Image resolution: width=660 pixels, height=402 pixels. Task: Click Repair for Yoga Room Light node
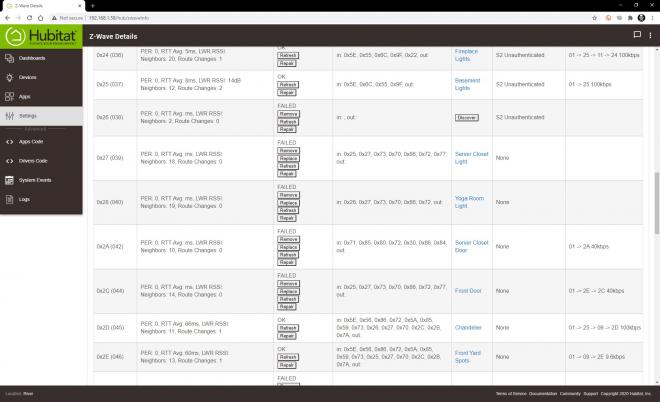click(x=287, y=218)
